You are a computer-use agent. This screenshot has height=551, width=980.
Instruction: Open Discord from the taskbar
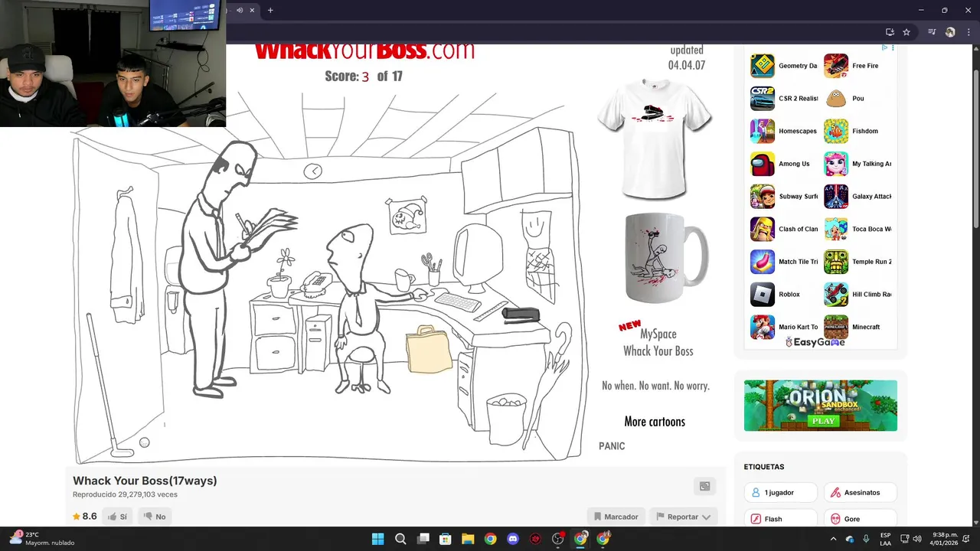click(513, 539)
